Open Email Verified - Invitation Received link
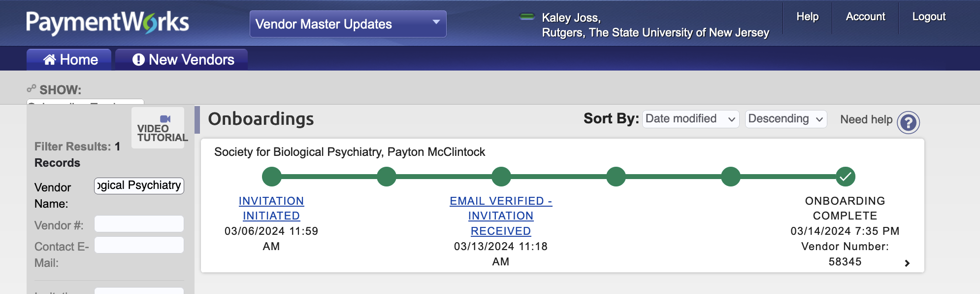The image size is (980, 294). pos(501,216)
